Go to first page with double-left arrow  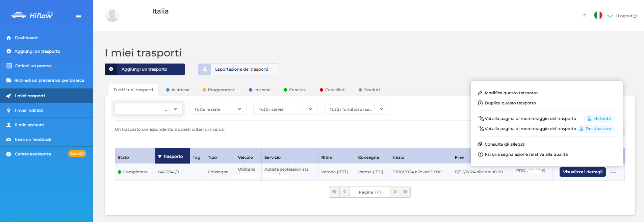click(x=334, y=192)
